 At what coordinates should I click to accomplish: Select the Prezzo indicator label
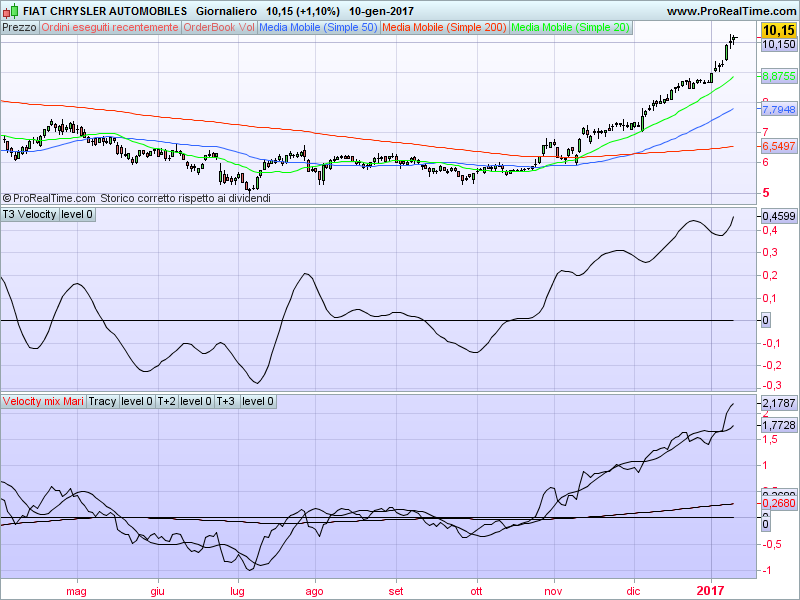pyautogui.click(x=19, y=28)
